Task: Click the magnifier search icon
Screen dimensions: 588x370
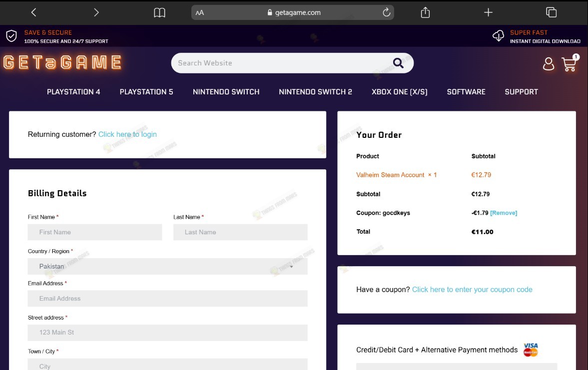Action: 398,63
